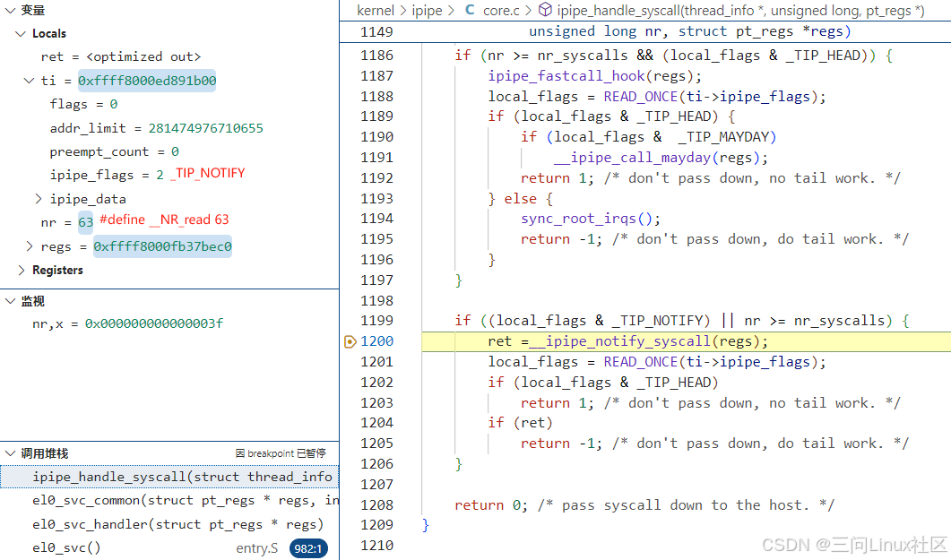
Task: Click the C file icon beside core.c
Action: coord(470,10)
